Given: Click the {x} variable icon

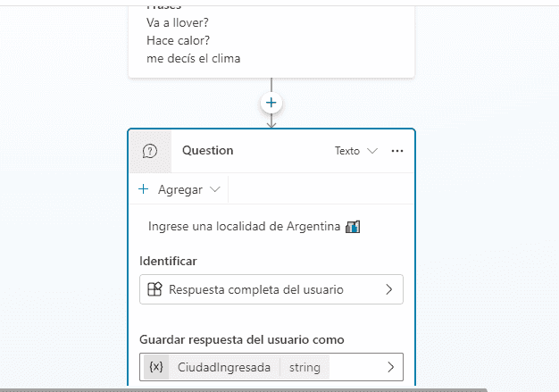Looking at the screenshot, I should click(156, 367).
